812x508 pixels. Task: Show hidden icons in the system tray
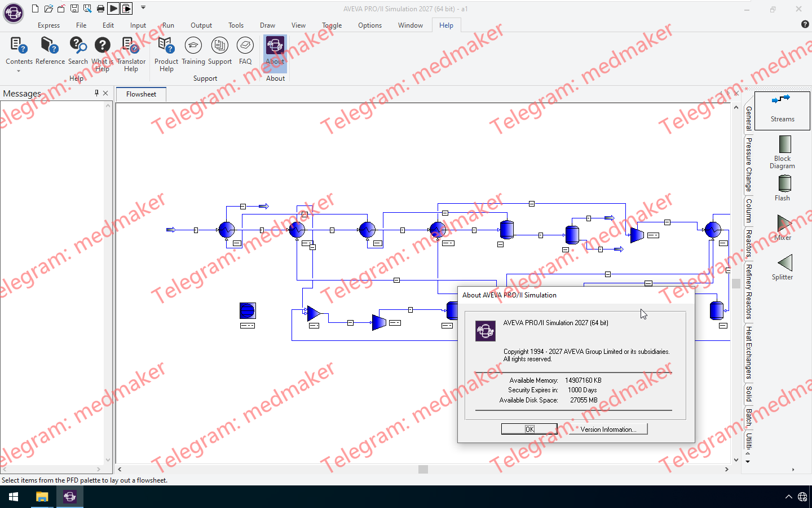pos(788,497)
